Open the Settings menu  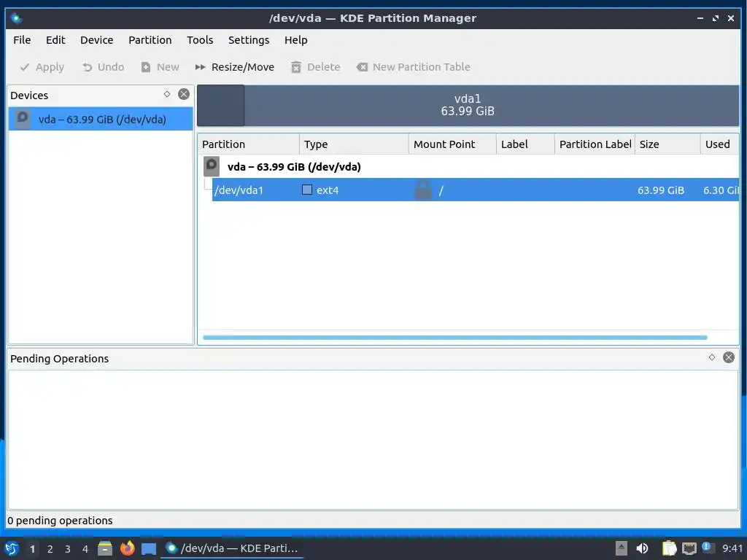click(x=249, y=40)
